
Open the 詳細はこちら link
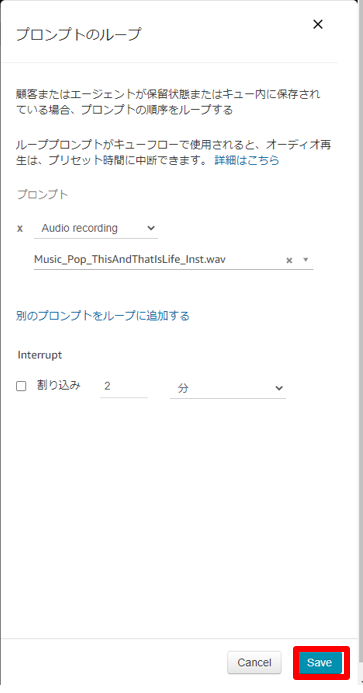pos(247,160)
